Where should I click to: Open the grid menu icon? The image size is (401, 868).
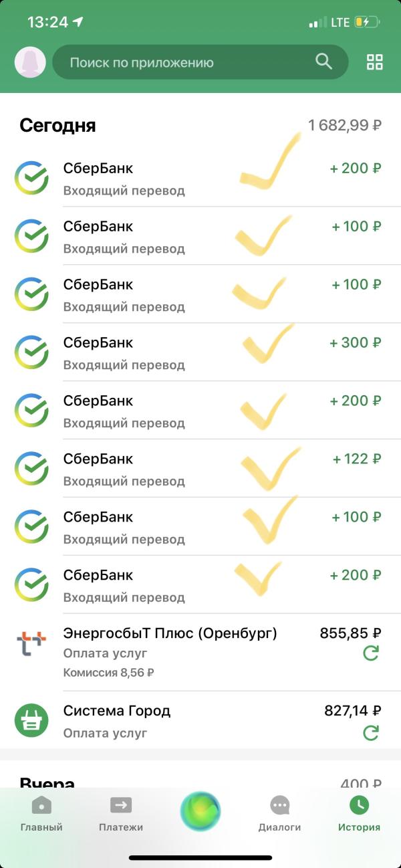coord(375,62)
